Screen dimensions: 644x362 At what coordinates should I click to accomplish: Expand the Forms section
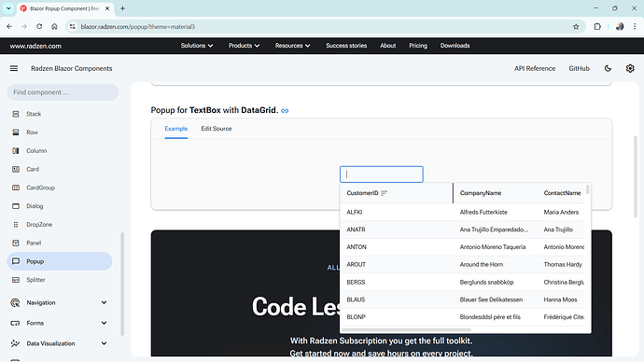coord(59,323)
